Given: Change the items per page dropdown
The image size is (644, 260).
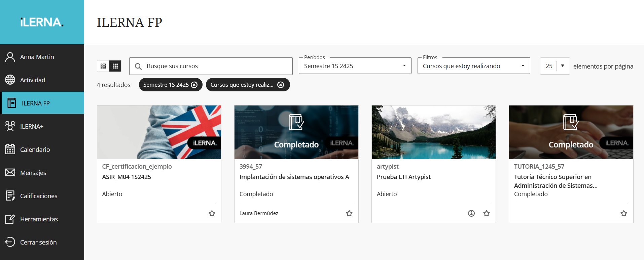Looking at the screenshot, I should pos(554,66).
